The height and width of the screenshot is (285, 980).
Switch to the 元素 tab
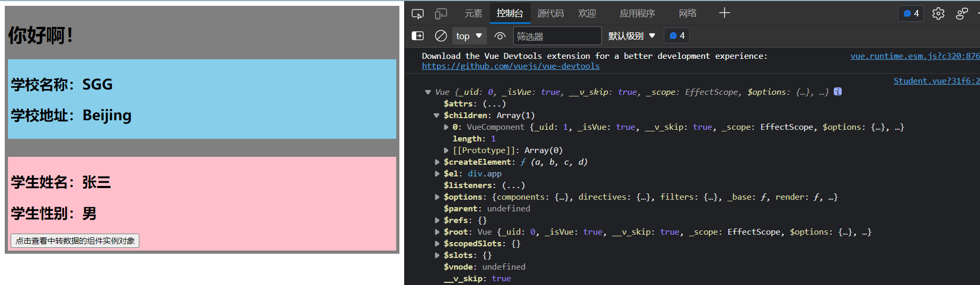tap(473, 14)
